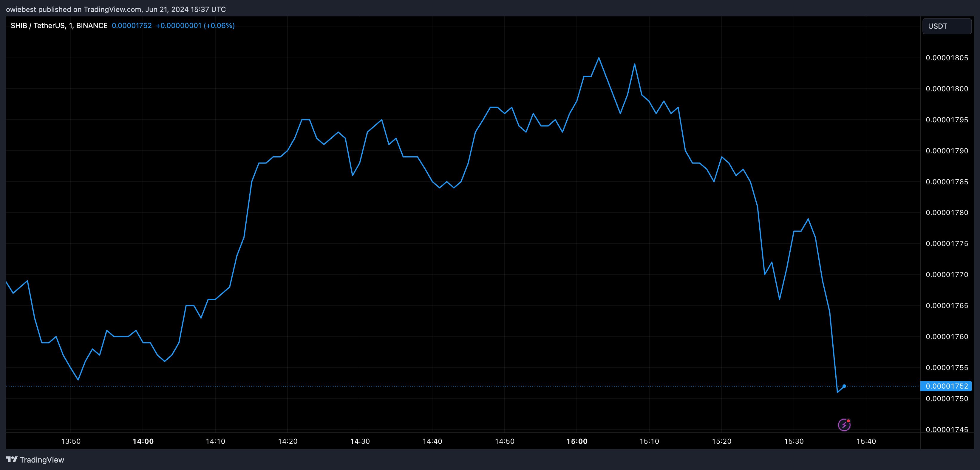Click the purple lightning bolt icon
980x470 pixels.
[x=844, y=424]
